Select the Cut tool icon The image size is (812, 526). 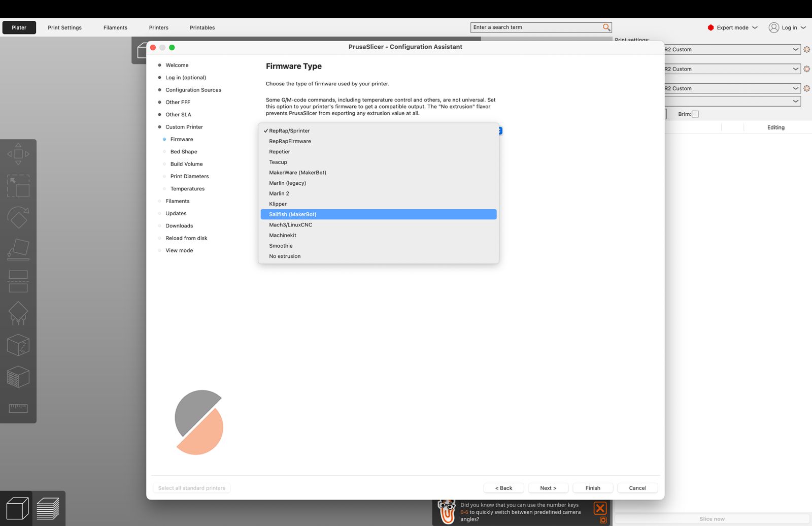coord(18,281)
